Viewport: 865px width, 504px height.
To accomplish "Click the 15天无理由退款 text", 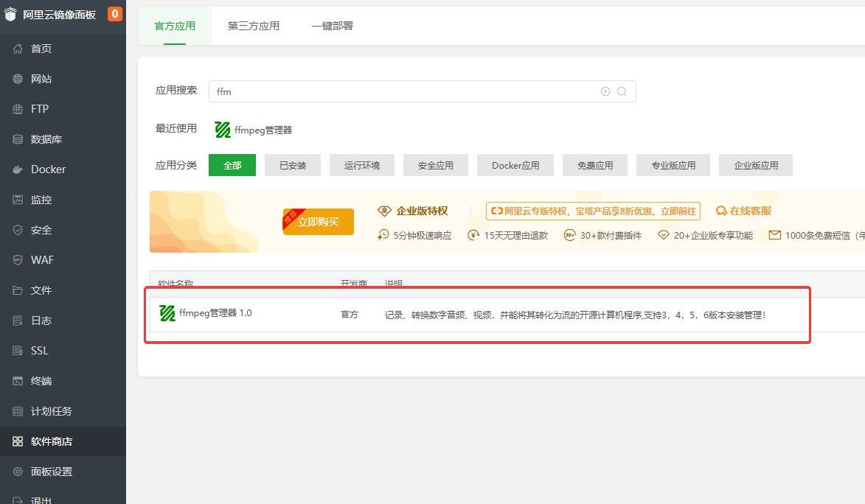I will [x=515, y=236].
